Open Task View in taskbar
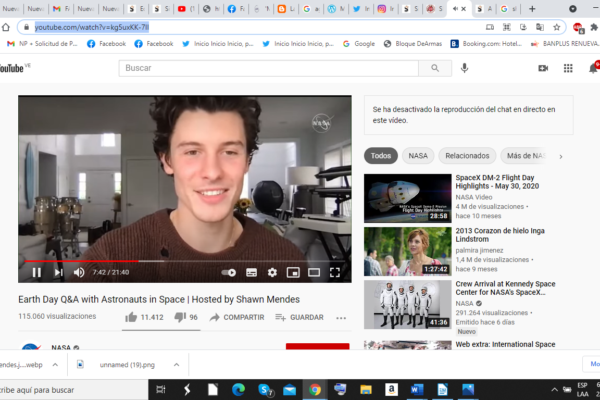 [161, 390]
